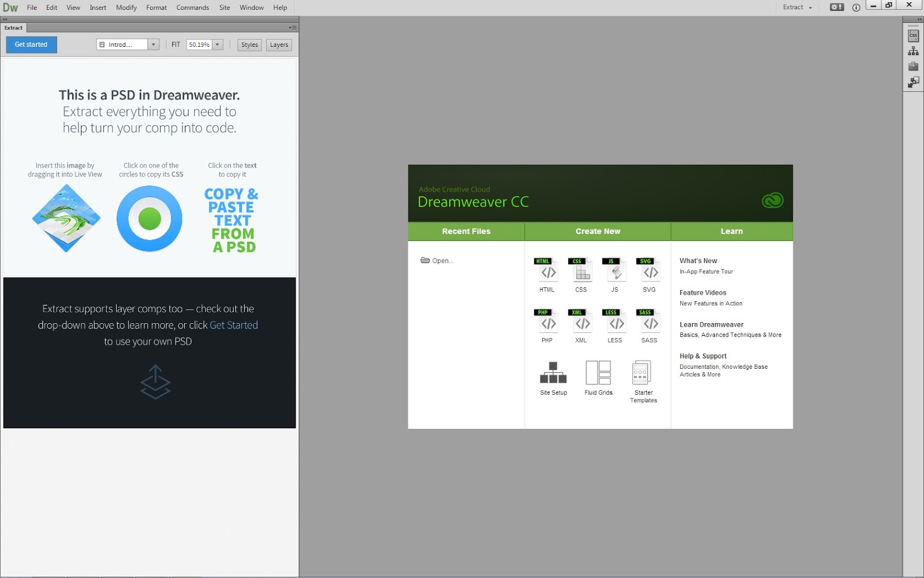
Task: Click 'This is a PSD in Dreamweaver.' heading
Action: 149,95
